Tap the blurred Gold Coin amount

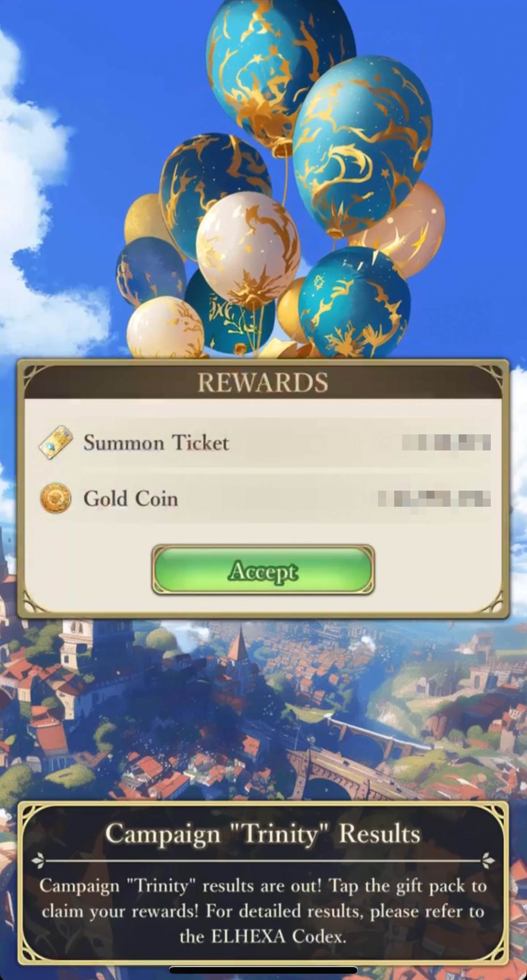click(434, 498)
